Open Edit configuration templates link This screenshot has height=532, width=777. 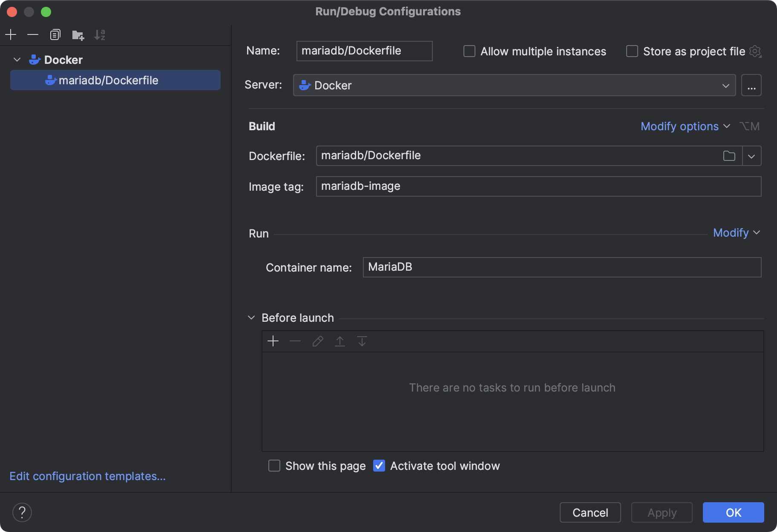coord(88,476)
